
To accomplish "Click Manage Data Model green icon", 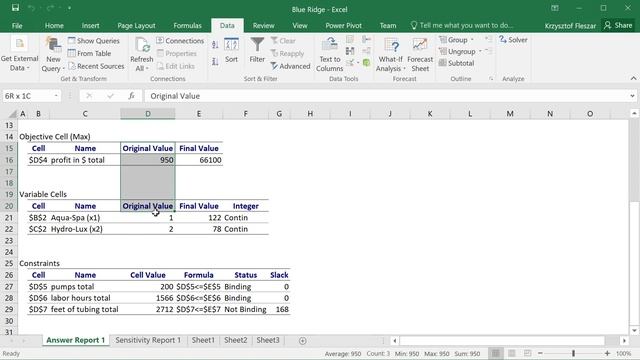I will tap(367, 63).
